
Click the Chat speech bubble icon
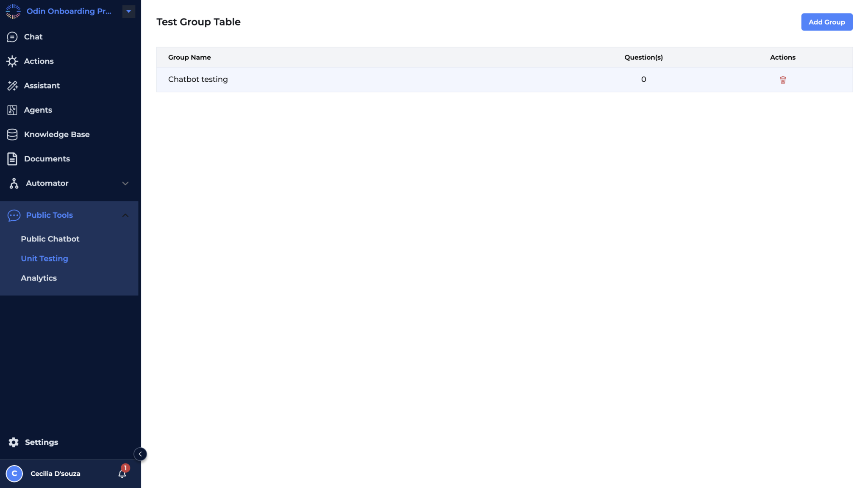click(12, 37)
